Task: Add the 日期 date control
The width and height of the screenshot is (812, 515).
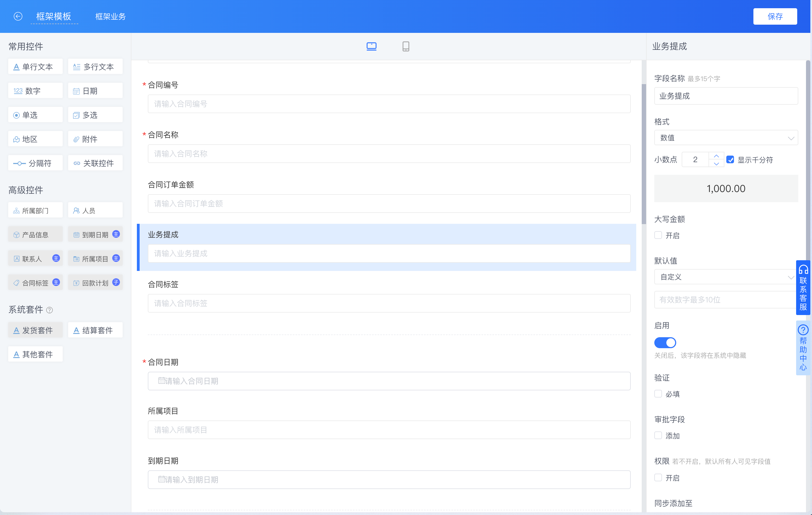Action: 95,90
